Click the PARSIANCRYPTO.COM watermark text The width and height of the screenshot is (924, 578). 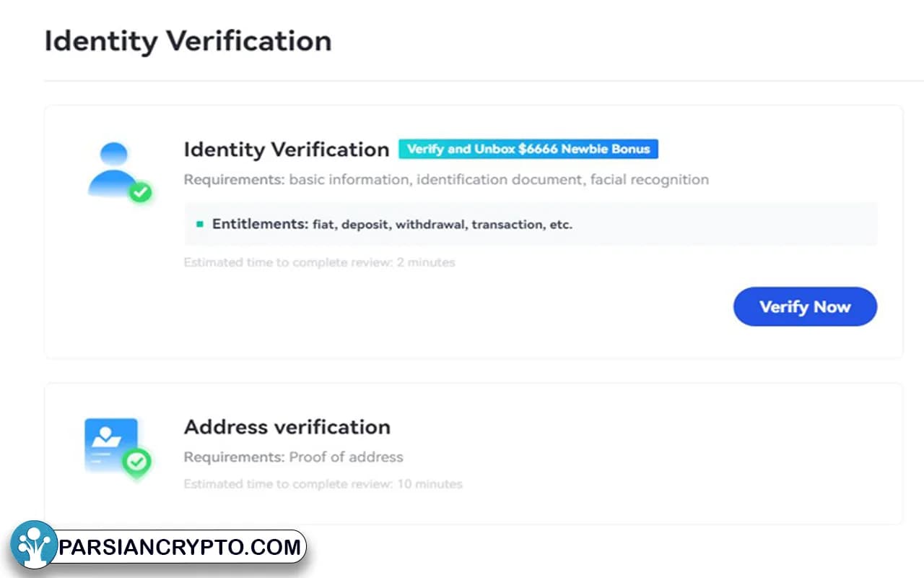179,547
